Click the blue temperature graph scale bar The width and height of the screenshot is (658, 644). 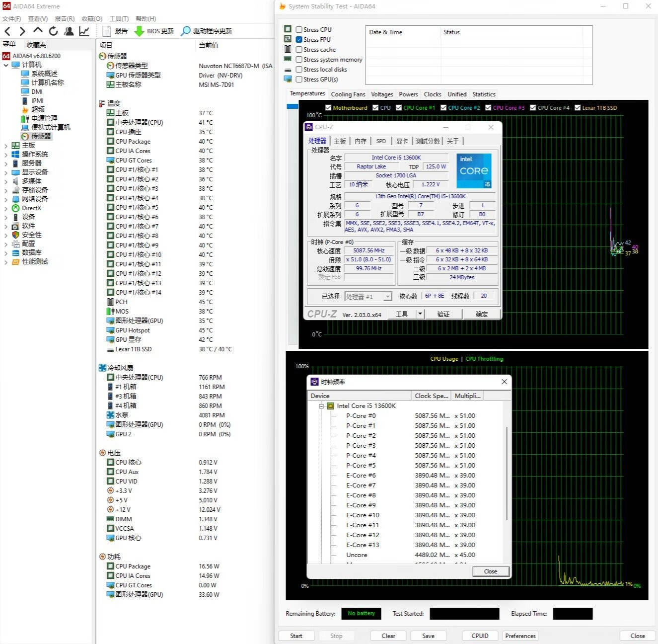tap(292, 106)
